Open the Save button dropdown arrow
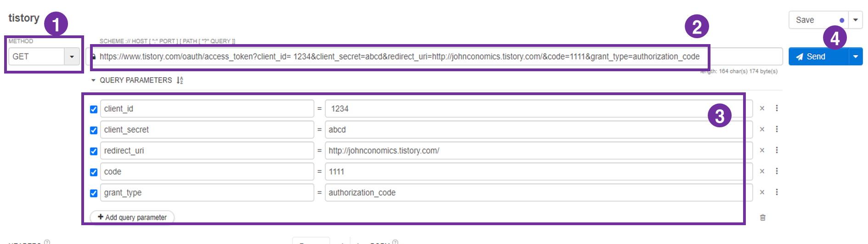 point(855,20)
